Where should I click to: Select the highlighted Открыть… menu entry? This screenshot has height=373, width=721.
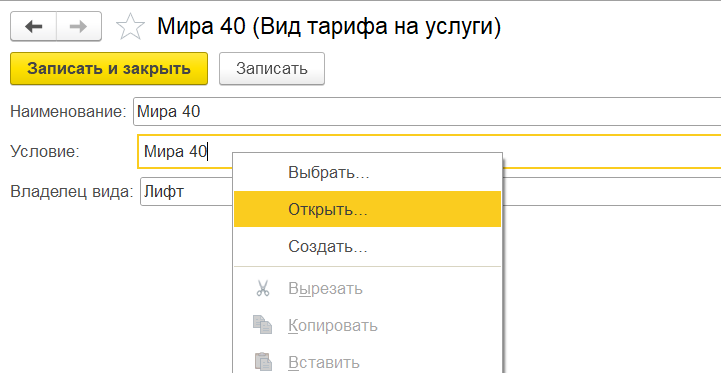coord(367,209)
